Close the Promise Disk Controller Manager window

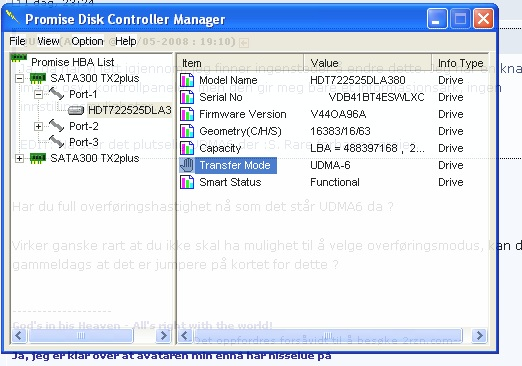[x=483, y=19]
